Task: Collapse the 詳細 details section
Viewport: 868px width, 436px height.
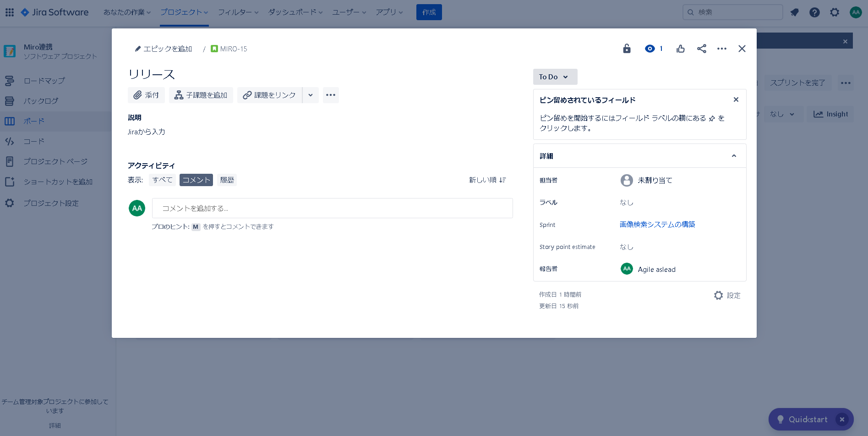Action: (x=734, y=156)
